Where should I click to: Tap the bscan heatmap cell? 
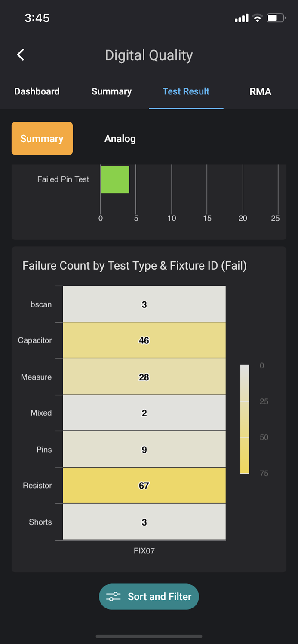pyautogui.click(x=144, y=304)
